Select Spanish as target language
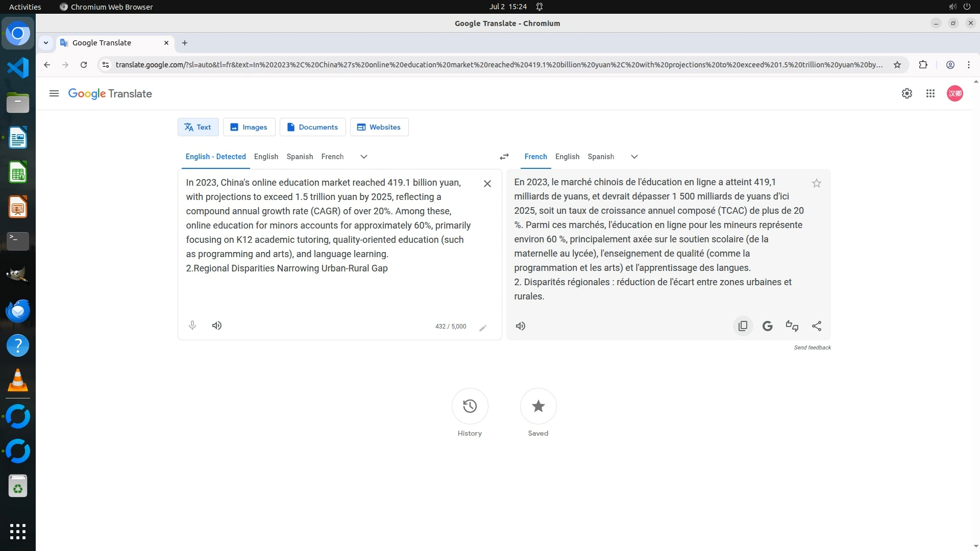The width and height of the screenshot is (980, 551). pyautogui.click(x=600, y=157)
